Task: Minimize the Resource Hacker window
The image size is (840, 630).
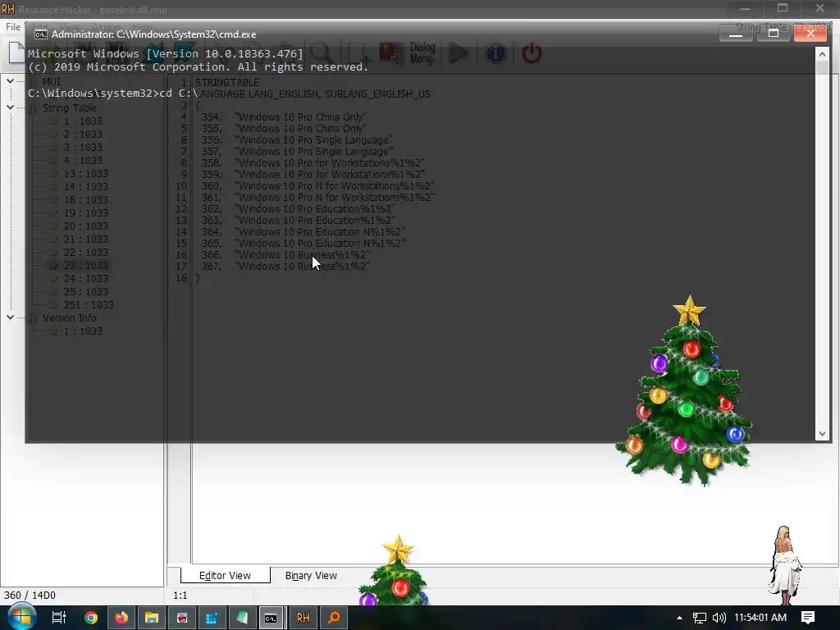Action: tap(745, 8)
